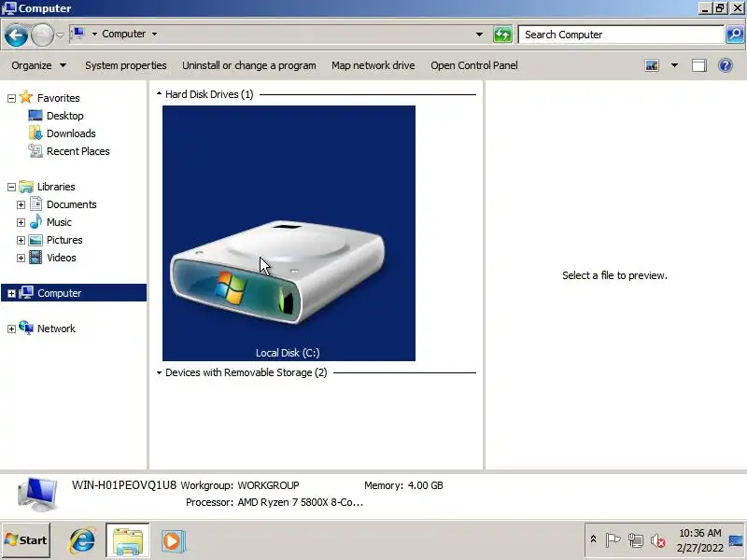
Task: Expand the Network tree node
Action: 11,329
